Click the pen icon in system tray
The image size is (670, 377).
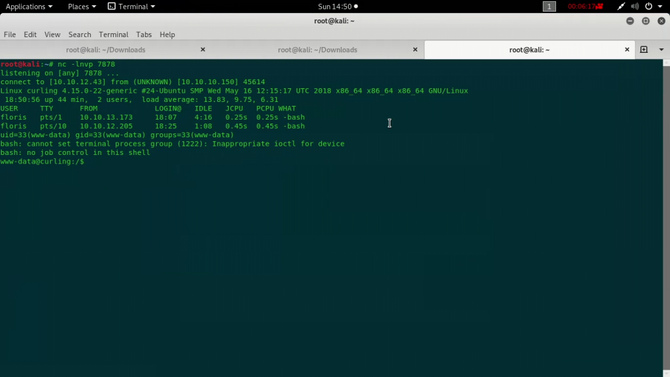pos(621,6)
